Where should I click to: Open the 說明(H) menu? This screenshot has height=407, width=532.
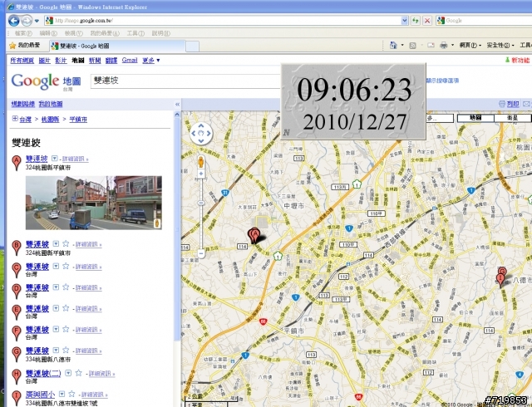click(x=160, y=33)
